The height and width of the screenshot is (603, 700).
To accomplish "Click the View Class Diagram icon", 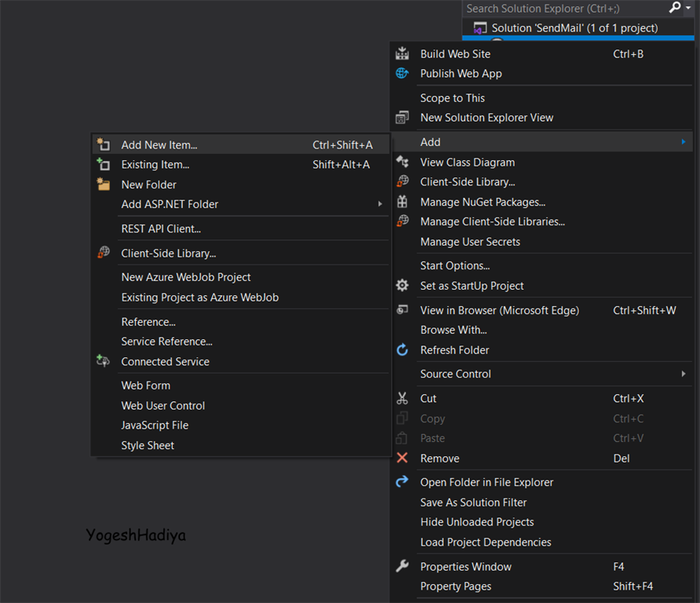I will 402,162.
